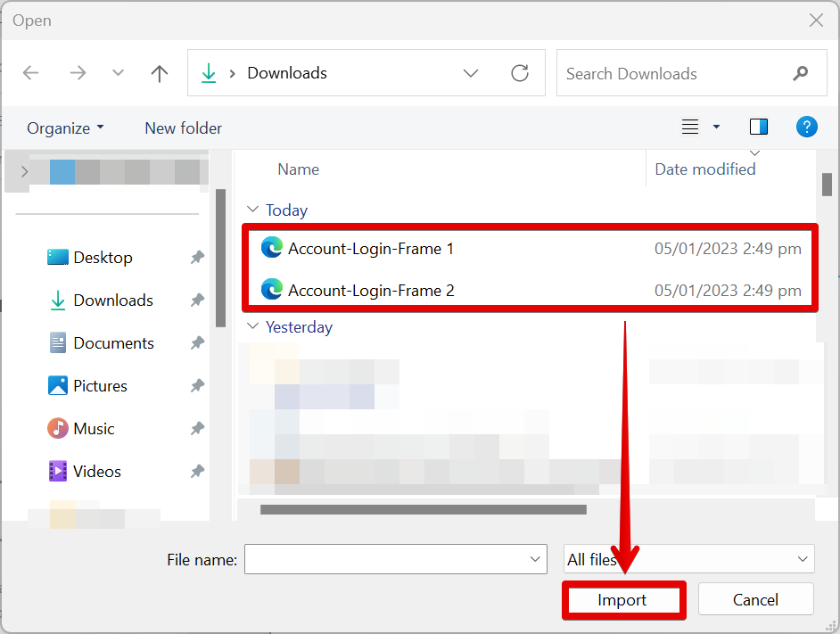Open the recent locations dropdown chevron
840x634 pixels.
(x=118, y=74)
